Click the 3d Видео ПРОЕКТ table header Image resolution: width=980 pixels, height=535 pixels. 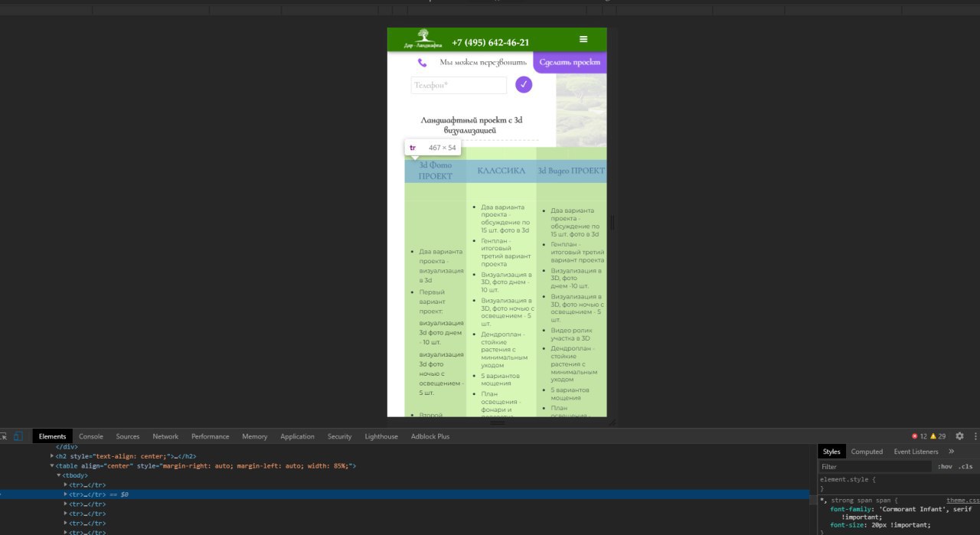(x=571, y=171)
